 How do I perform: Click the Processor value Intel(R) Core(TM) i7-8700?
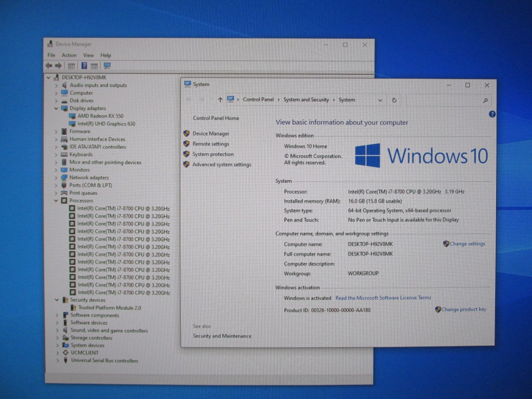[x=406, y=192]
